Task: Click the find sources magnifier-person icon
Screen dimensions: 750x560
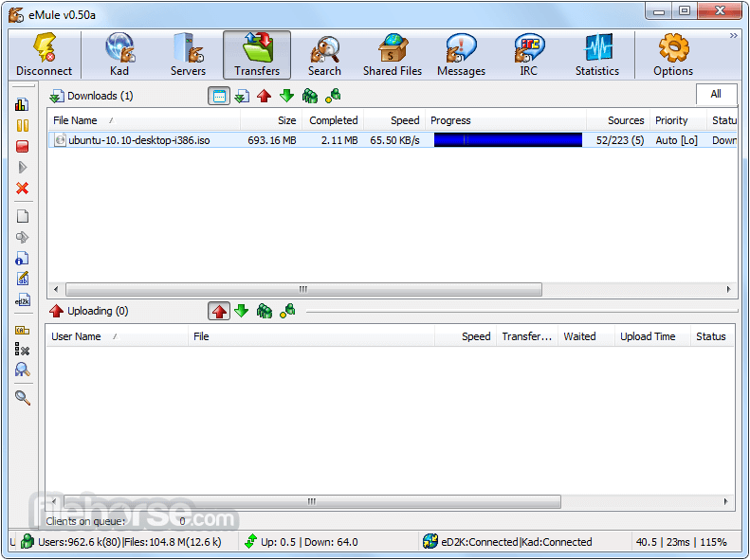Action: (22, 370)
